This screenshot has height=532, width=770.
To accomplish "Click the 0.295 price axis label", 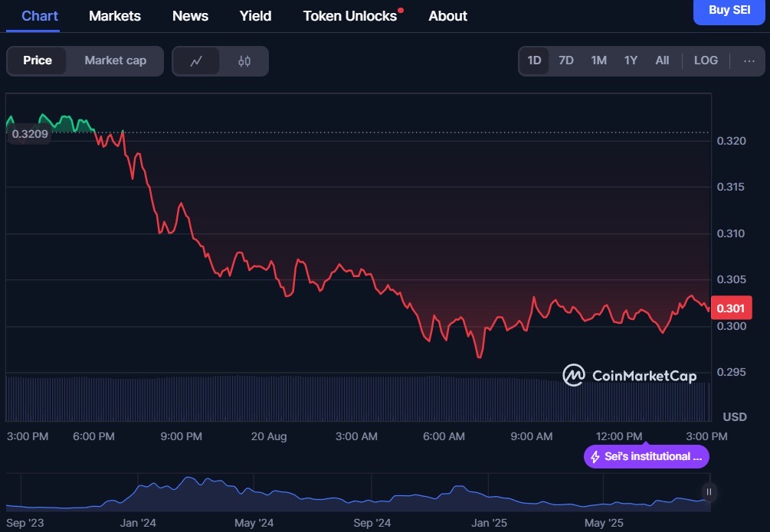I will (x=731, y=372).
